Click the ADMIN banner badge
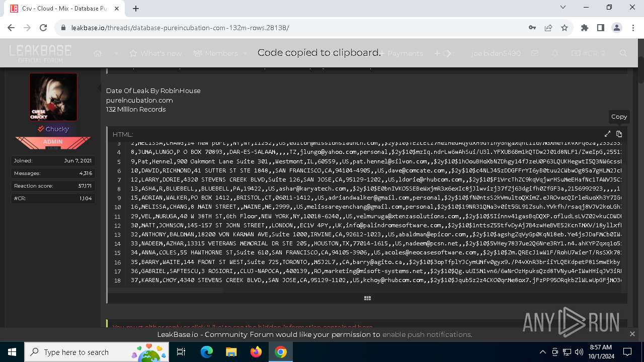 coord(53,143)
